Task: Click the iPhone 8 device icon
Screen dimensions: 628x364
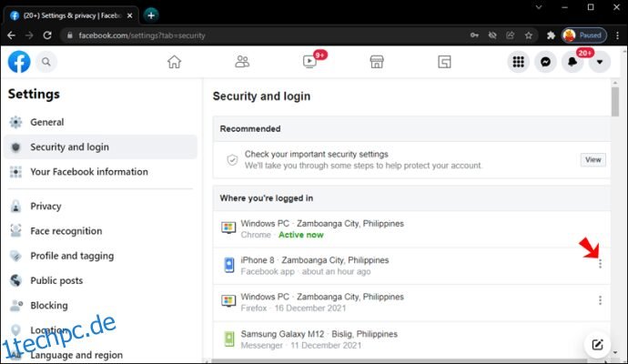Action: (x=229, y=265)
